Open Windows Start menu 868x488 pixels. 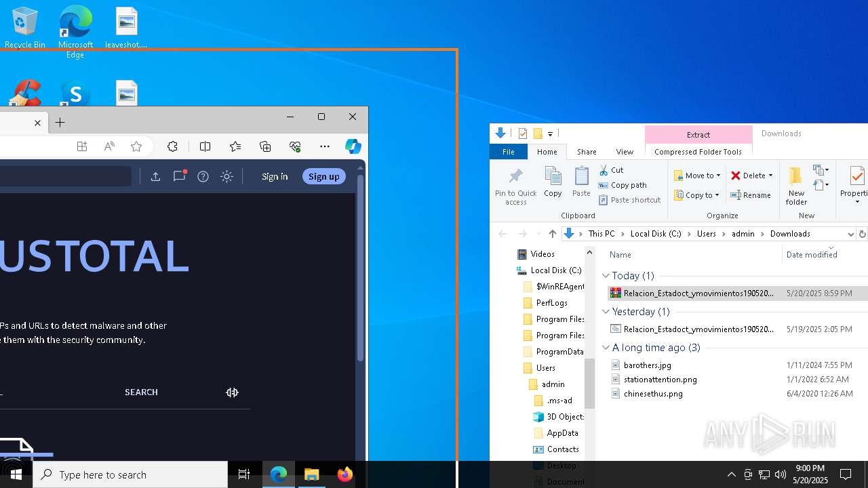(x=16, y=474)
